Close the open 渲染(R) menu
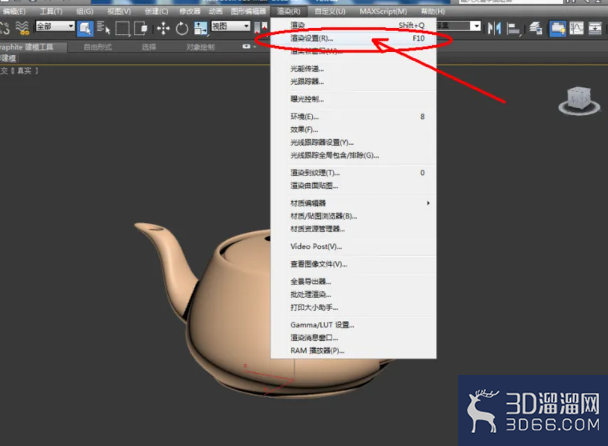The height and width of the screenshot is (446, 608). (288, 11)
